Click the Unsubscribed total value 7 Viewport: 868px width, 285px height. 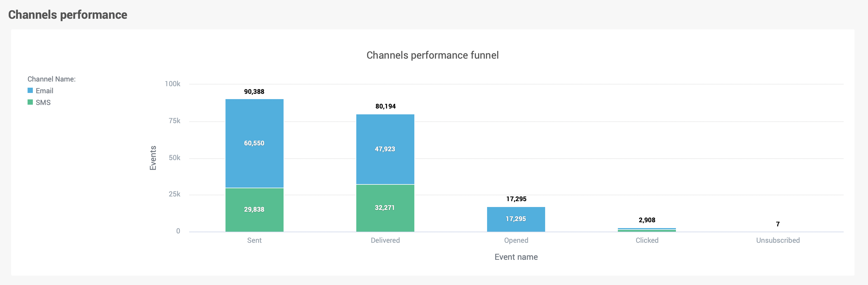click(777, 224)
